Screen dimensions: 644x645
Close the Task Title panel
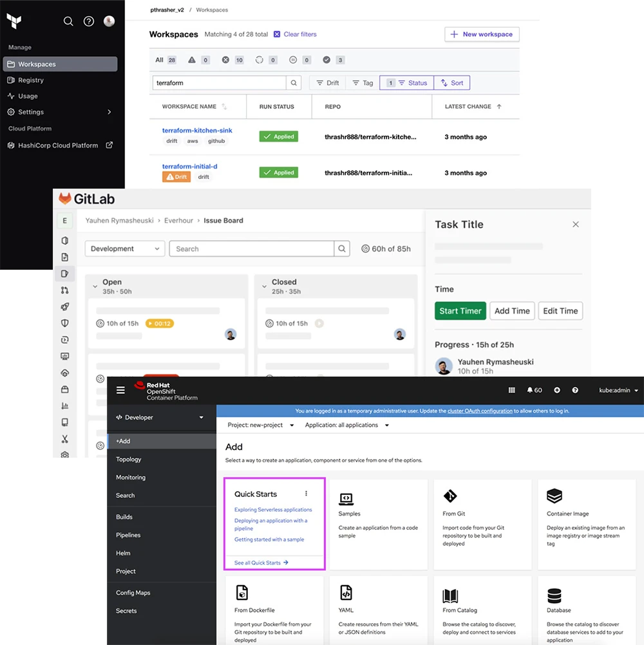click(x=576, y=225)
